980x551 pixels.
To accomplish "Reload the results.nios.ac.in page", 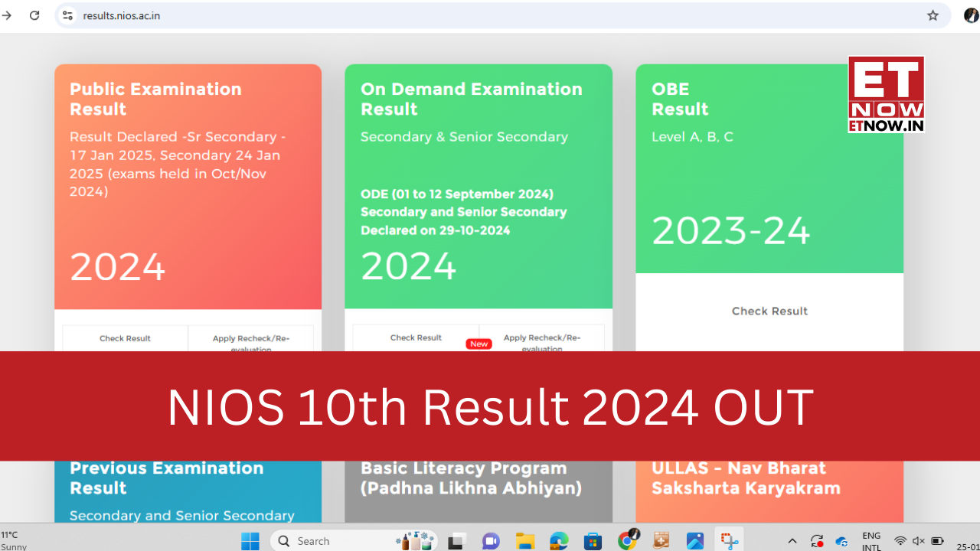I will [34, 15].
